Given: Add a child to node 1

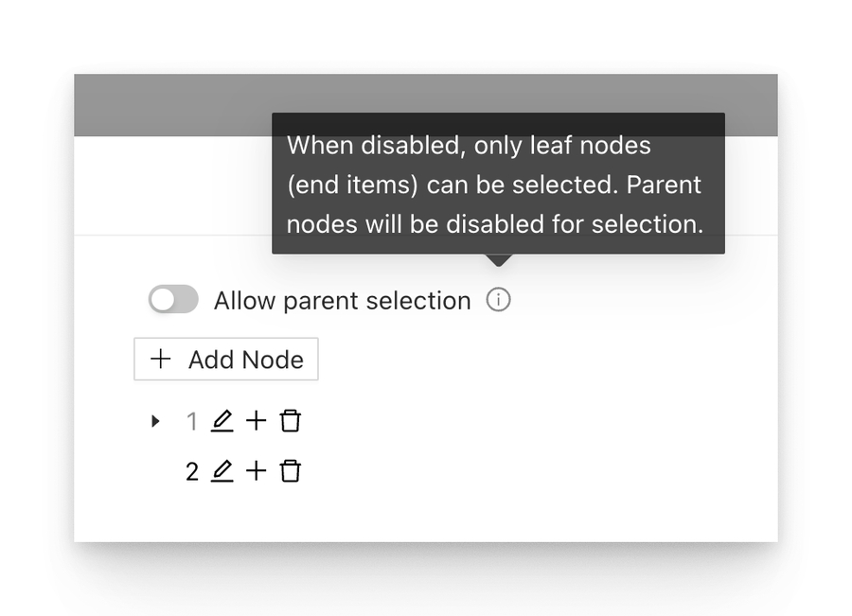Looking at the screenshot, I should (256, 421).
